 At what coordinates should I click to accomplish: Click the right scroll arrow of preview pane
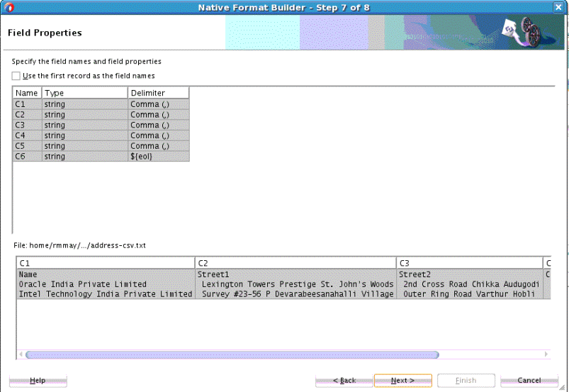546,354
